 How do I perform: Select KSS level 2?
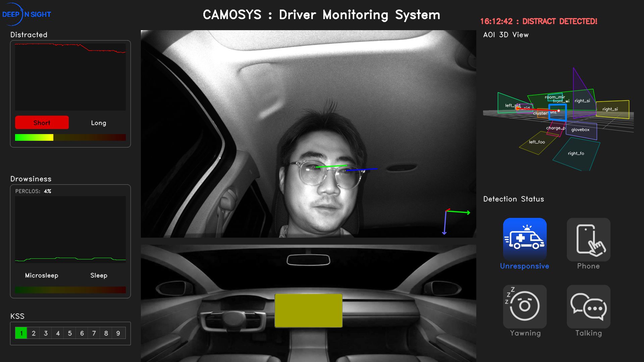coord(34,333)
